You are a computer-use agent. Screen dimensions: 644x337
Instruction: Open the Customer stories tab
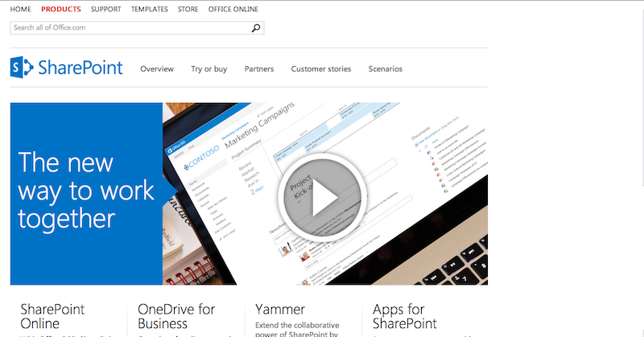pyautogui.click(x=321, y=69)
